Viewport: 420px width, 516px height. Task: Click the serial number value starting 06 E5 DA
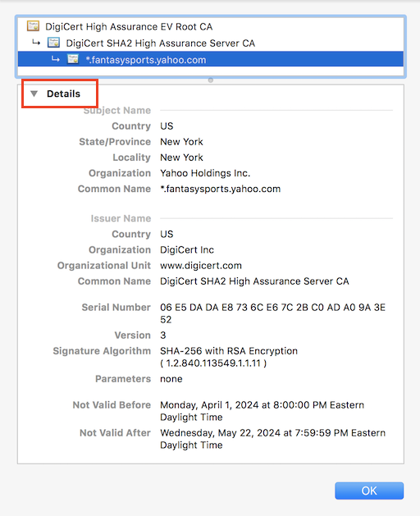[x=272, y=313]
